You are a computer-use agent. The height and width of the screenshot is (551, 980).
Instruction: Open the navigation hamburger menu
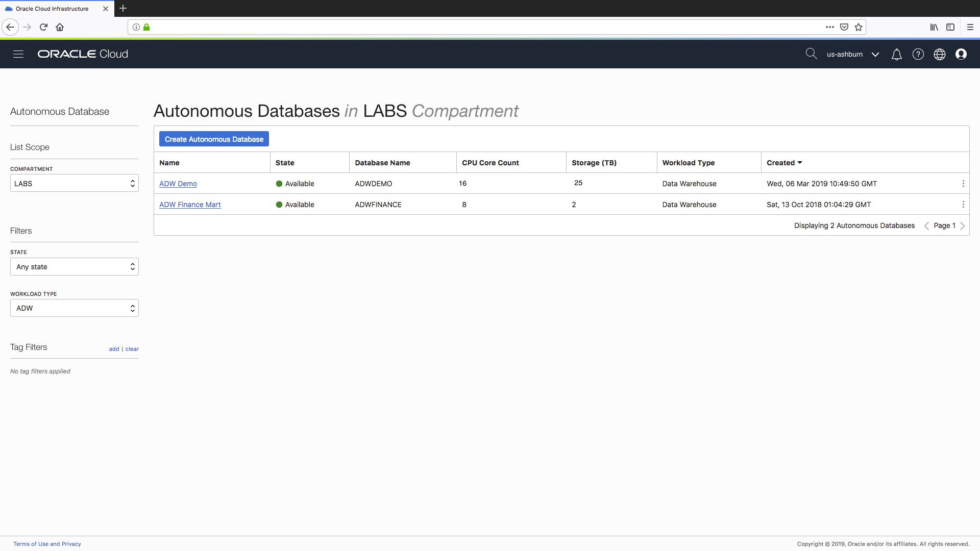pos(18,54)
